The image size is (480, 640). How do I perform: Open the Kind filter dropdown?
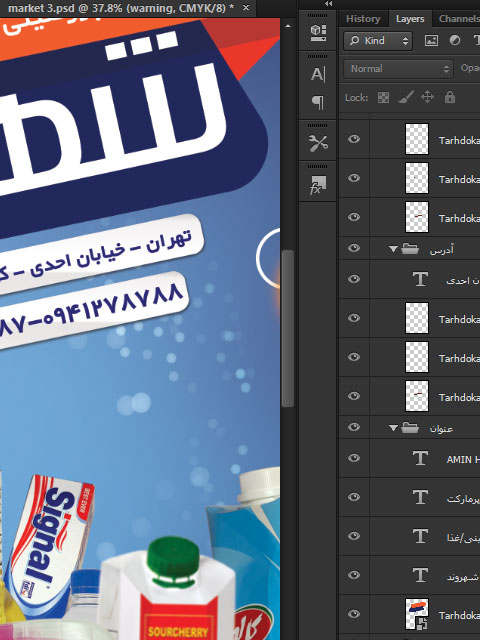tap(378, 40)
